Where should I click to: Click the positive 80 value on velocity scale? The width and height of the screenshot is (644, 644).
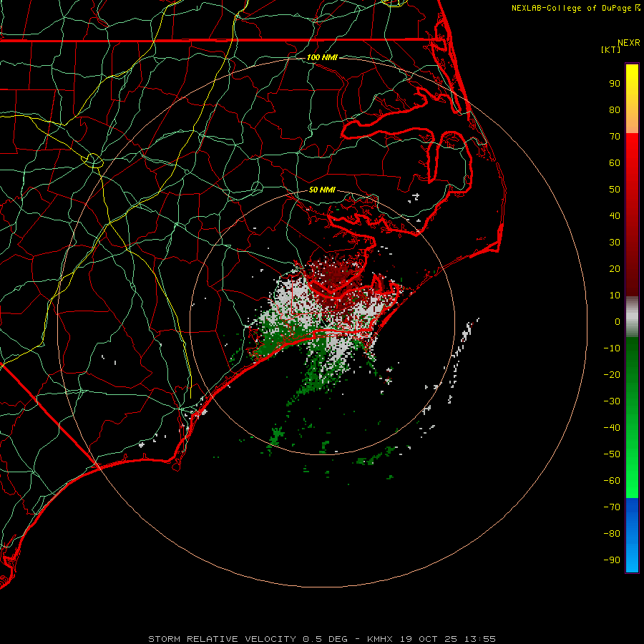click(x=615, y=110)
